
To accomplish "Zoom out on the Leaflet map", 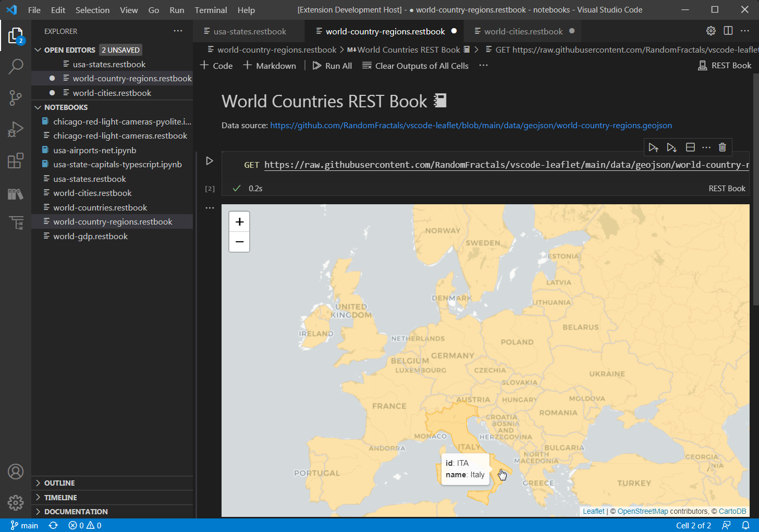I will (239, 242).
